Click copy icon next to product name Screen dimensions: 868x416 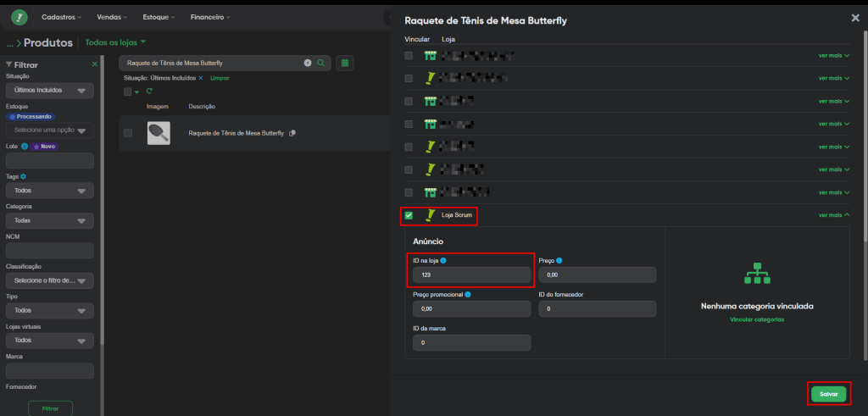pos(292,134)
